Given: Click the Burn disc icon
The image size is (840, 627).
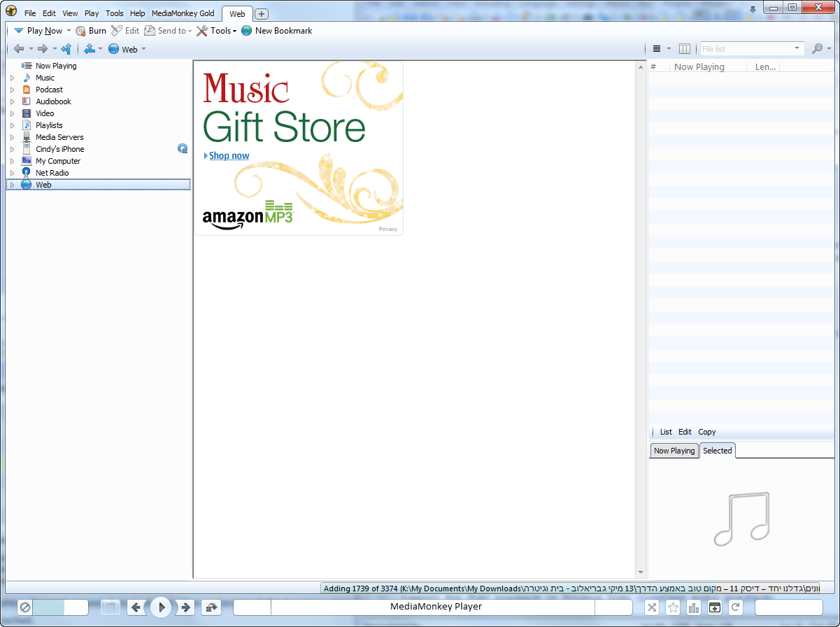Looking at the screenshot, I should [80, 31].
